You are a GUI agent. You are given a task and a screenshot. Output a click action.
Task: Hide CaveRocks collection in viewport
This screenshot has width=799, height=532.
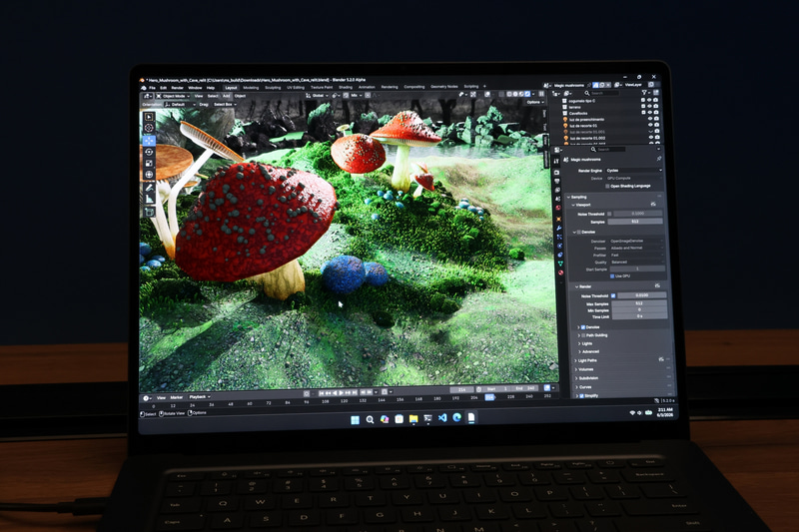(650, 113)
